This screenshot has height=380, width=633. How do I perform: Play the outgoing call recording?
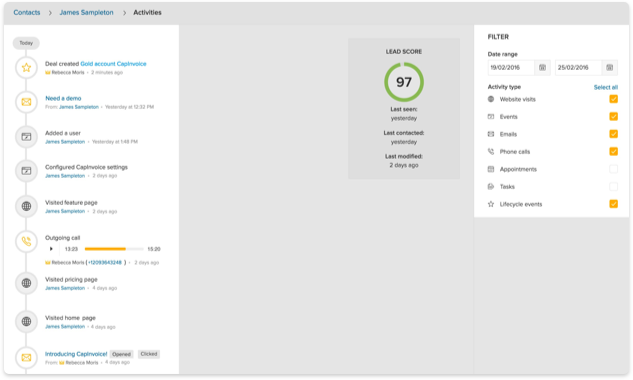51,249
